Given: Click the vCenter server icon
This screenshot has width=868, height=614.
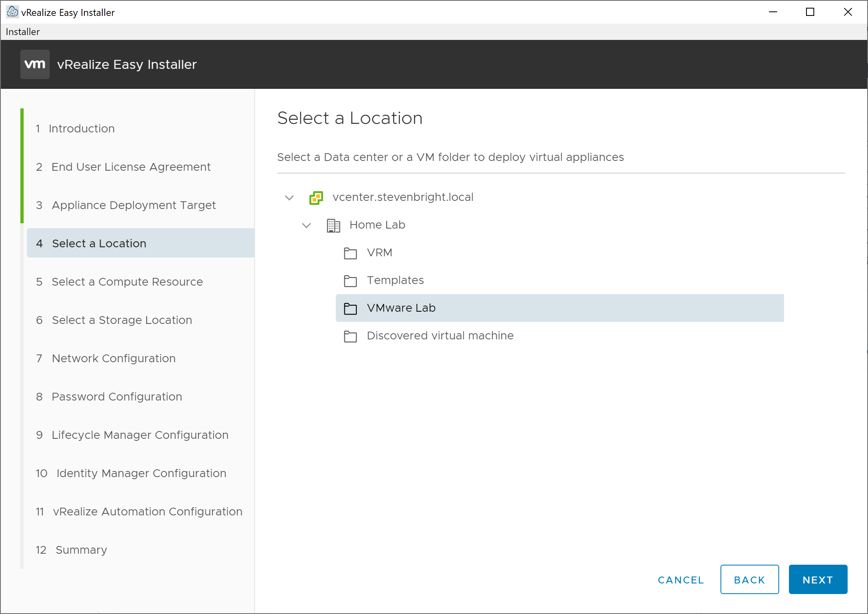Looking at the screenshot, I should pos(316,198).
